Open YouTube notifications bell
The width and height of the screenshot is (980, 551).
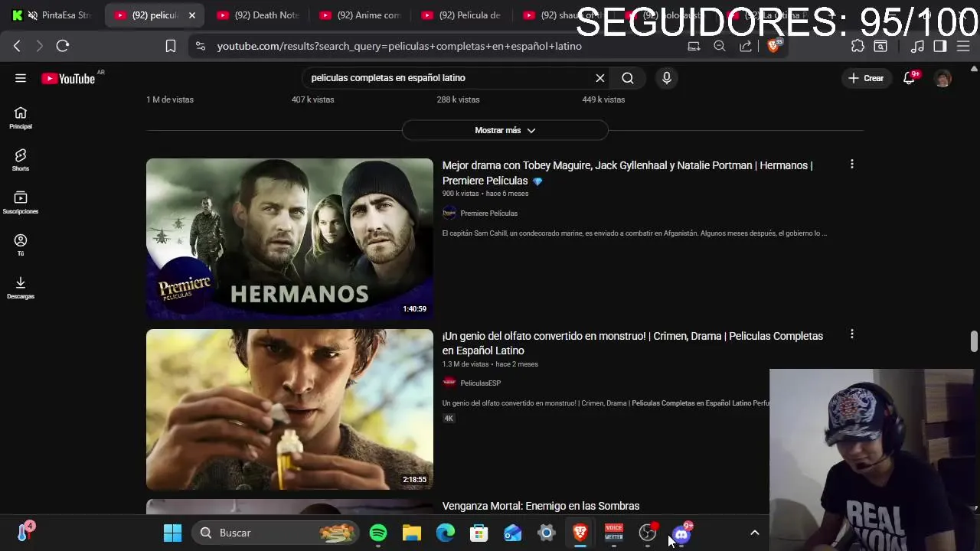point(910,78)
